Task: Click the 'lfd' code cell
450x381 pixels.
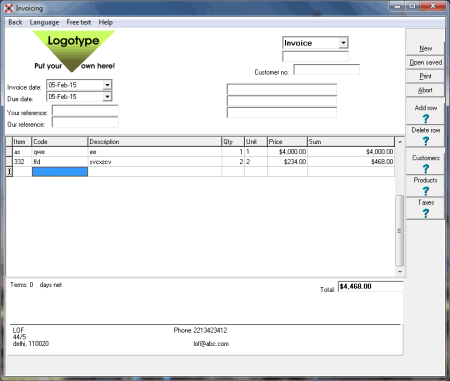Action: click(x=60, y=162)
